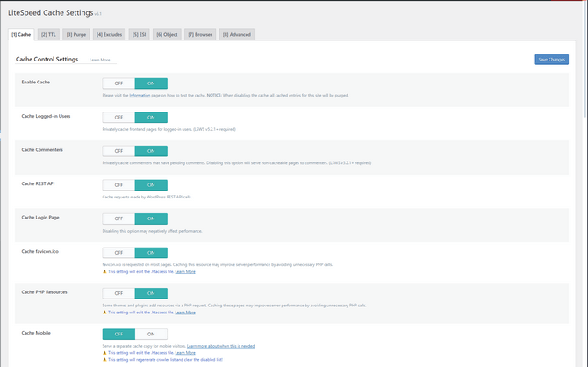Open the [3] Purge tab
588x367 pixels.
75,34
